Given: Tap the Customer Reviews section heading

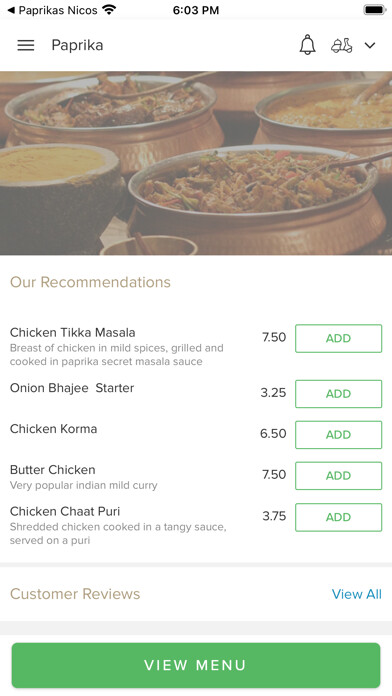Looking at the screenshot, I should [x=75, y=594].
